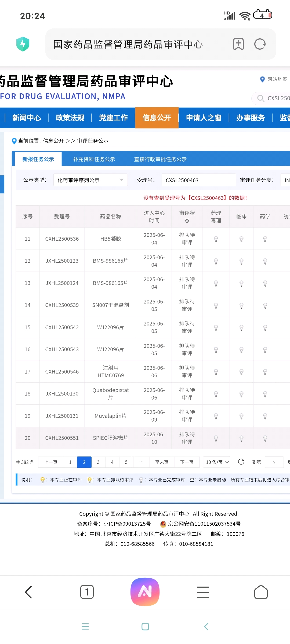Tap browser back arrow icon
This screenshot has width=290, height=644.
click(x=29, y=592)
